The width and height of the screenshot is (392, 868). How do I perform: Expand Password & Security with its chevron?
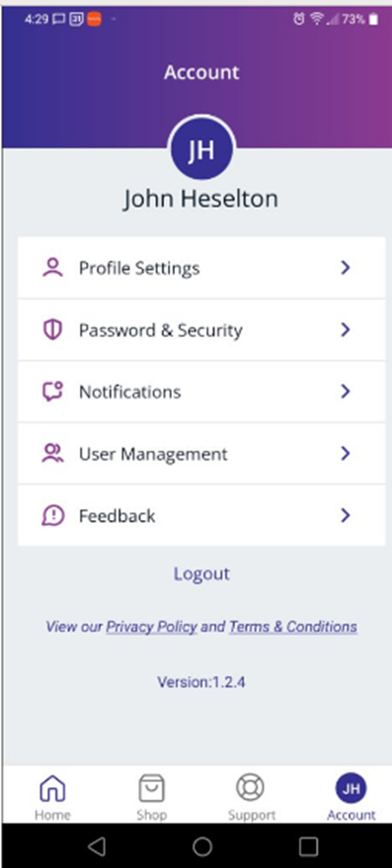[x=346, y=330]
